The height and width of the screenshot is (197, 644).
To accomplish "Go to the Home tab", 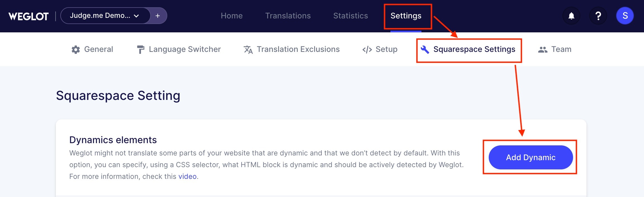I will (232, 16).
